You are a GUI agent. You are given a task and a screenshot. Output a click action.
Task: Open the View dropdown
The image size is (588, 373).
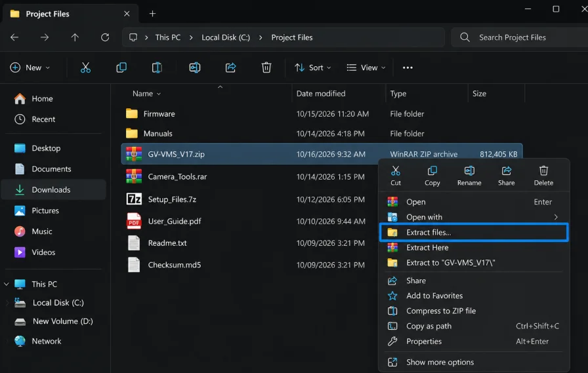click(366, 68)
